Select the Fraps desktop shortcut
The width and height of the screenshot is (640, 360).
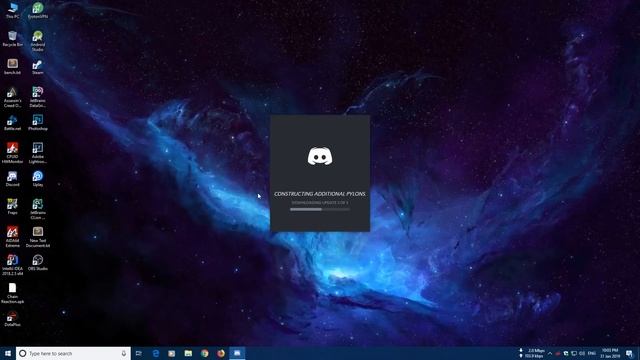(x=12, y=207)
